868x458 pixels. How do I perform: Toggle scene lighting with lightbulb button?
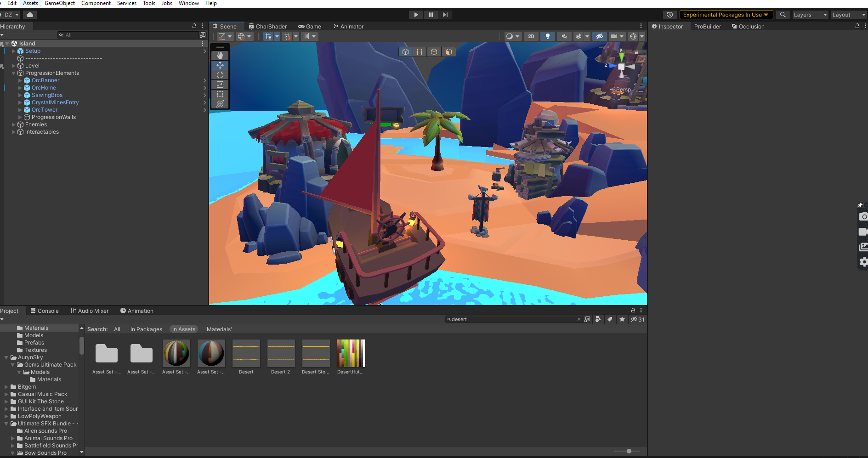(x=547, y=36)
